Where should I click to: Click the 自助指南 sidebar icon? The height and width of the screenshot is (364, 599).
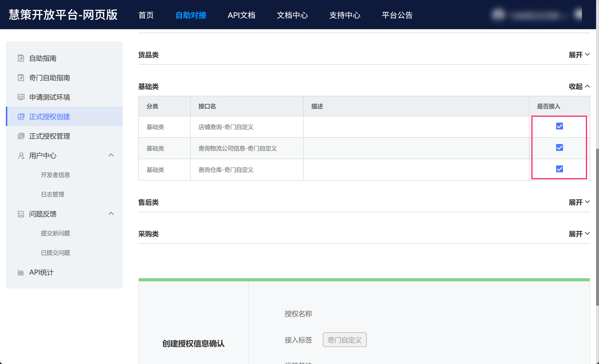coord(21,58)
